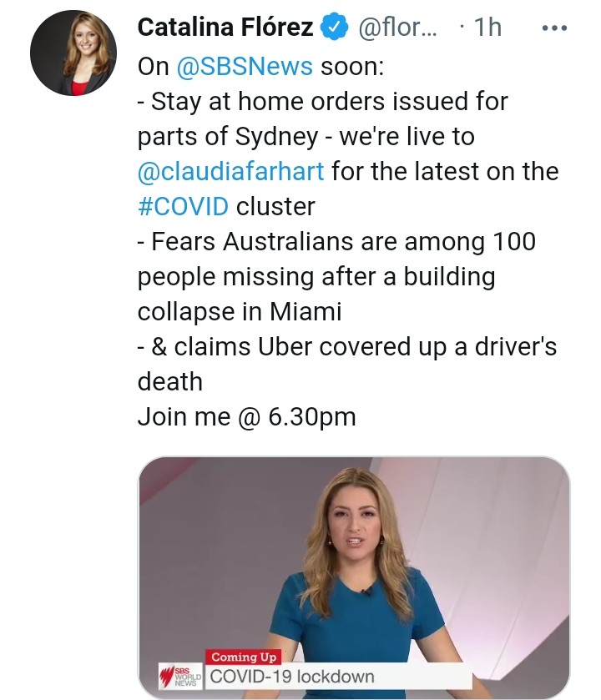Click Catalina Flórez's profile avatar
Image resolution: width=601 pixels, height=700 pixels.
point(73,53)
